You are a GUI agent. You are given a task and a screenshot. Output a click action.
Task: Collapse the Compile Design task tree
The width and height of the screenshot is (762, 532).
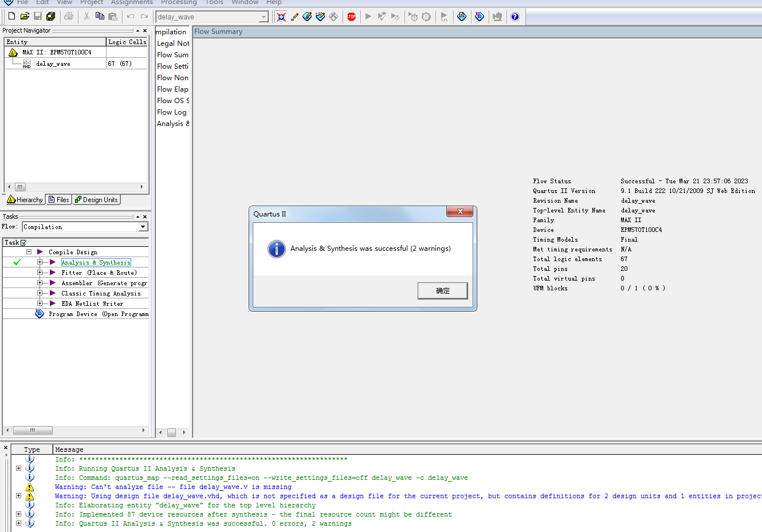(x=29, y=252)
